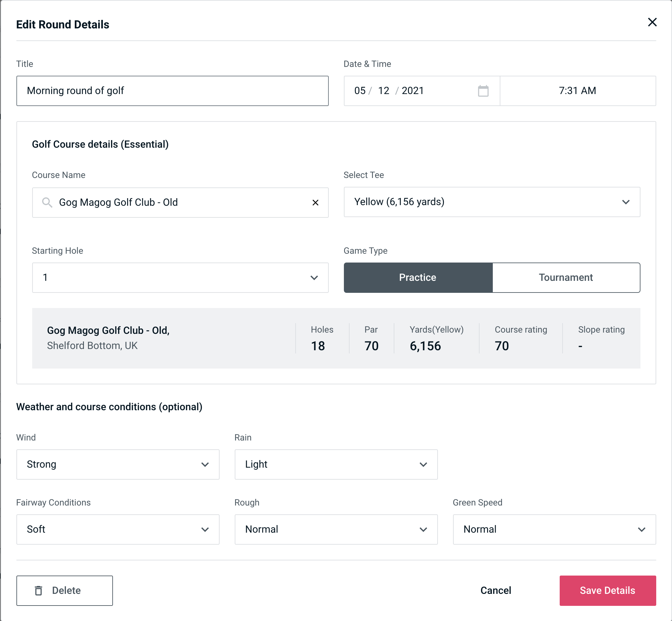Click the clear (X) icon in Course Name

click(x=315, y=202)
